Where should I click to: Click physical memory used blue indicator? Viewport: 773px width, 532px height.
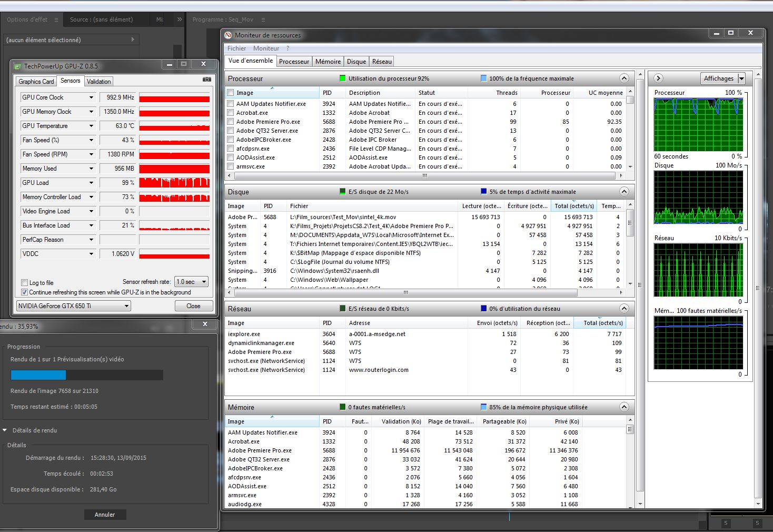tap(483, 407)
